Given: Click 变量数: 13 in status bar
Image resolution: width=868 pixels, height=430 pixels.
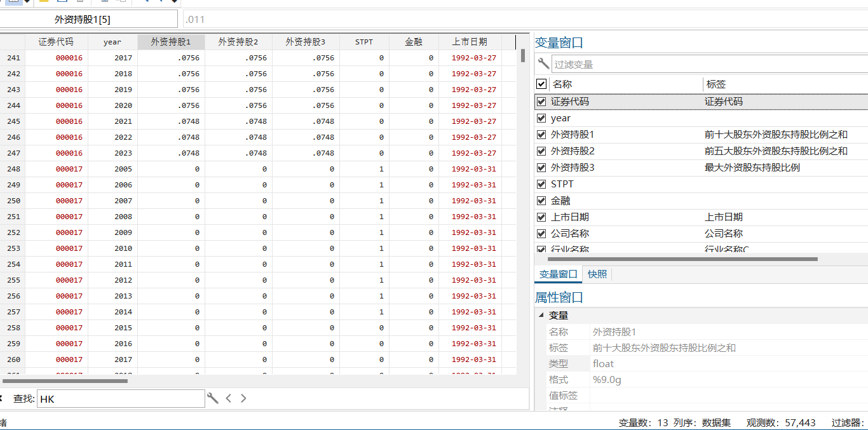Looking at the screenshot, I should coord(644,422).
